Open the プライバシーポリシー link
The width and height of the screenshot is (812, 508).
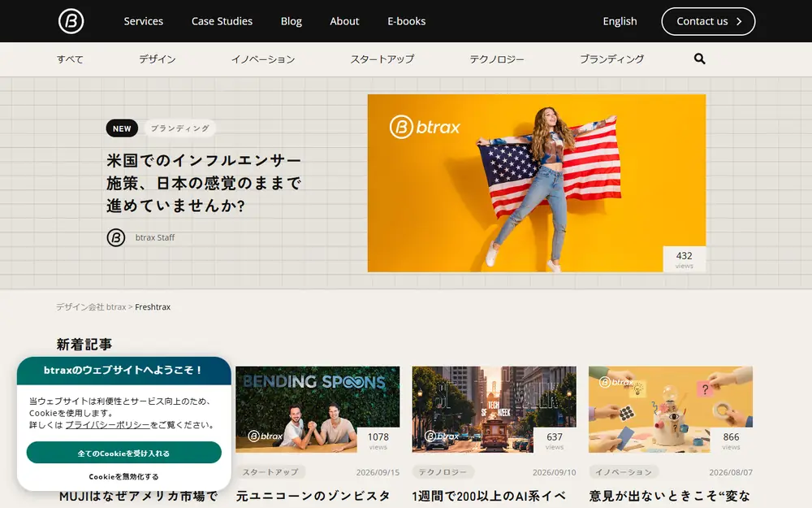107,425
